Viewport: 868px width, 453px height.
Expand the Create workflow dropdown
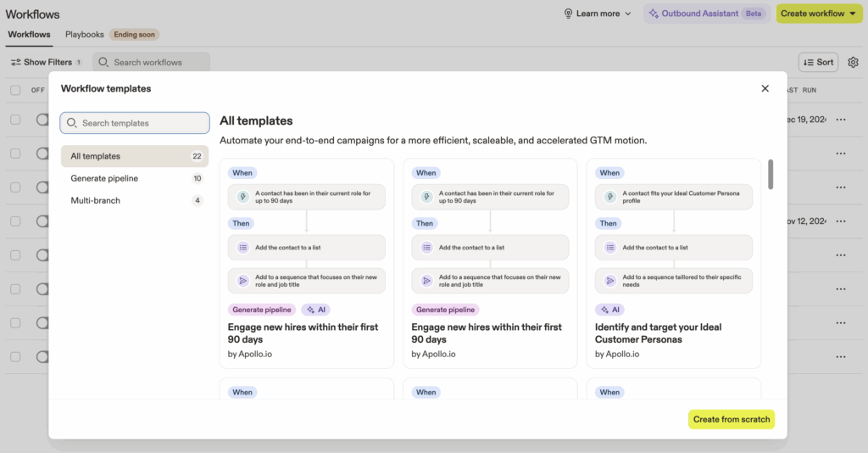[852, 14]
